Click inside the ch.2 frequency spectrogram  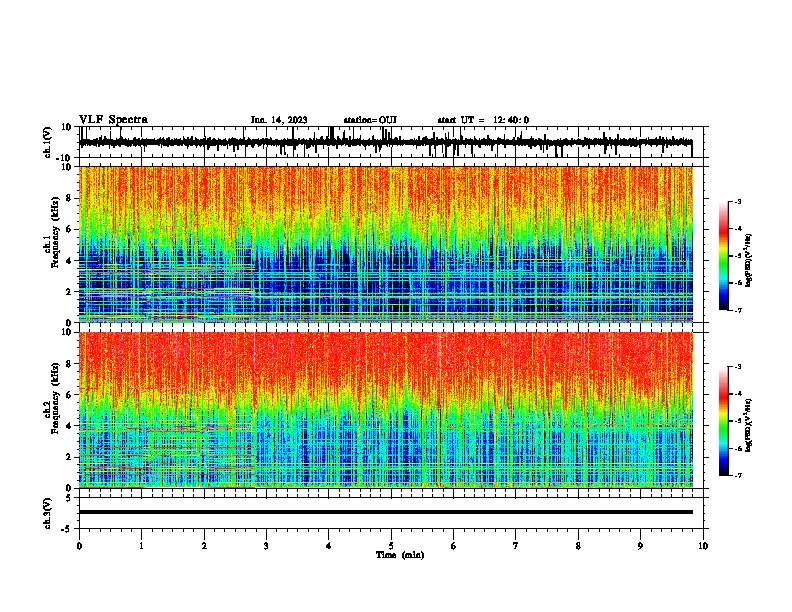point(386,410)
